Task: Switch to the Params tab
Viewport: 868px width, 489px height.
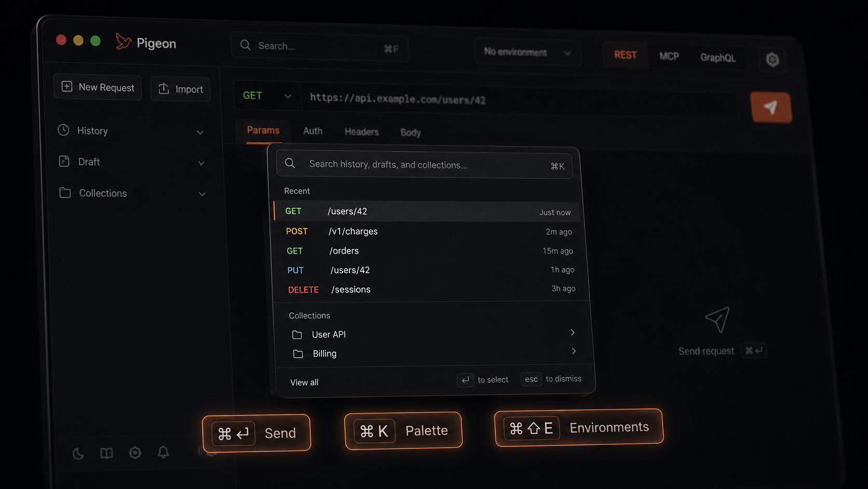Action: 263,130
